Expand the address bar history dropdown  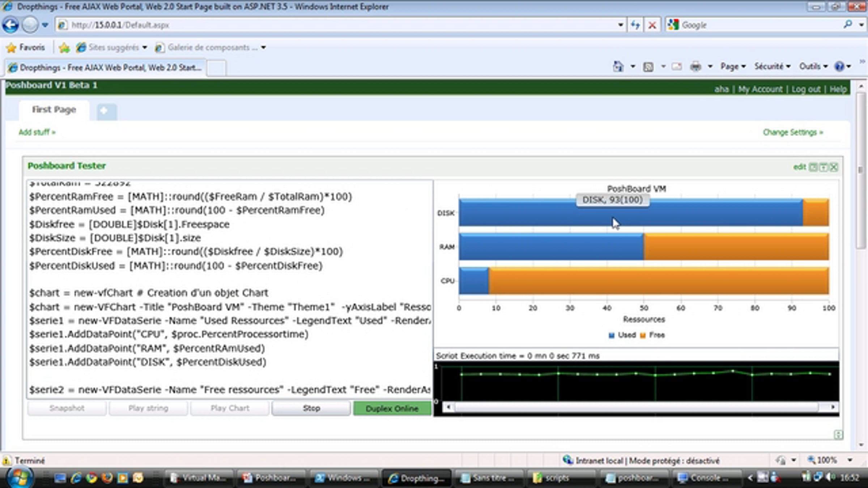pyautogui.click(x=620, y=25)
